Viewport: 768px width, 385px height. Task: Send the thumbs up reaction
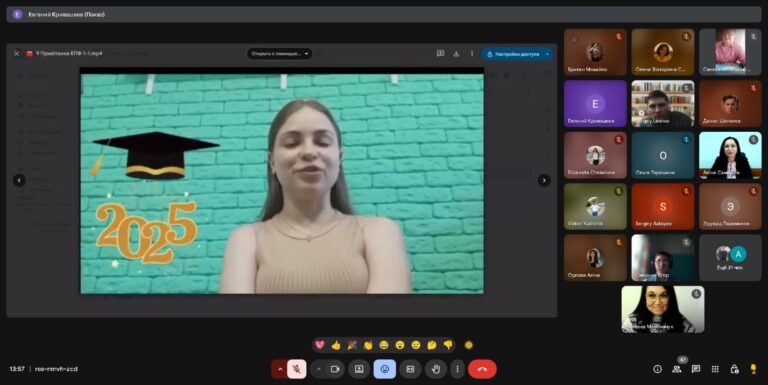pyautogui.click(x=336, y=345)
